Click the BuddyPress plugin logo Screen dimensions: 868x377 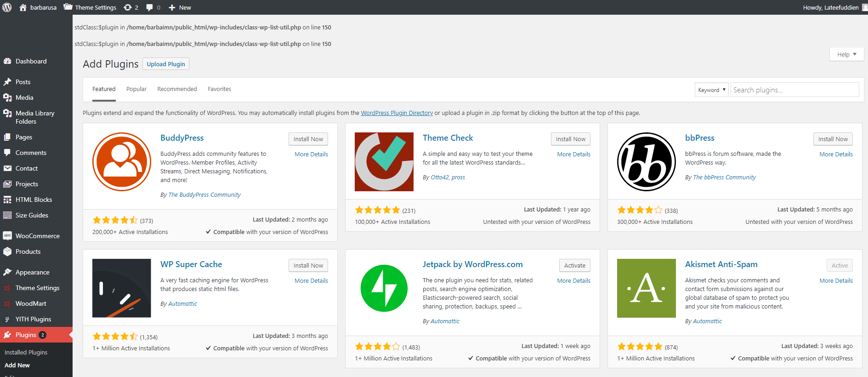pyautogui.click(x=122, y=162)
